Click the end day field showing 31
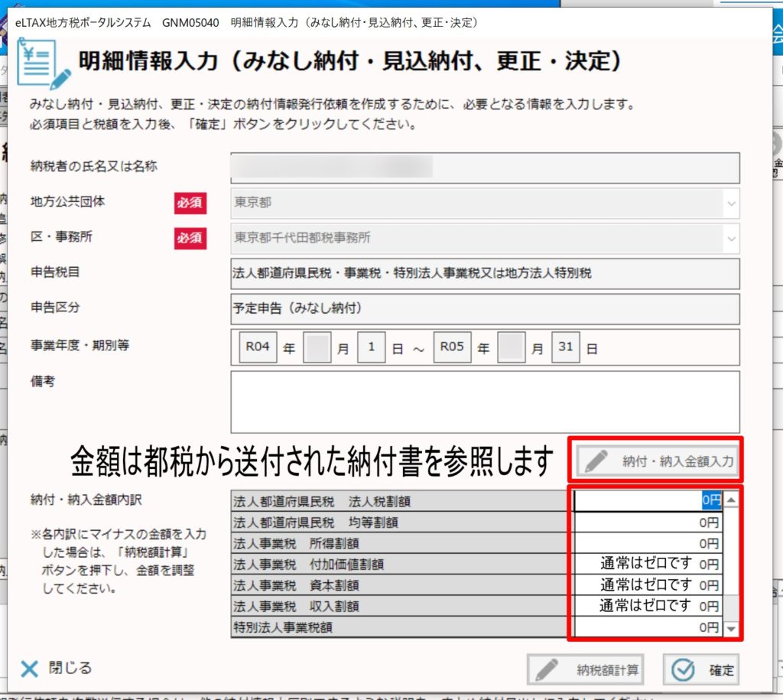 pyautogui.click(x=565, y=347)
